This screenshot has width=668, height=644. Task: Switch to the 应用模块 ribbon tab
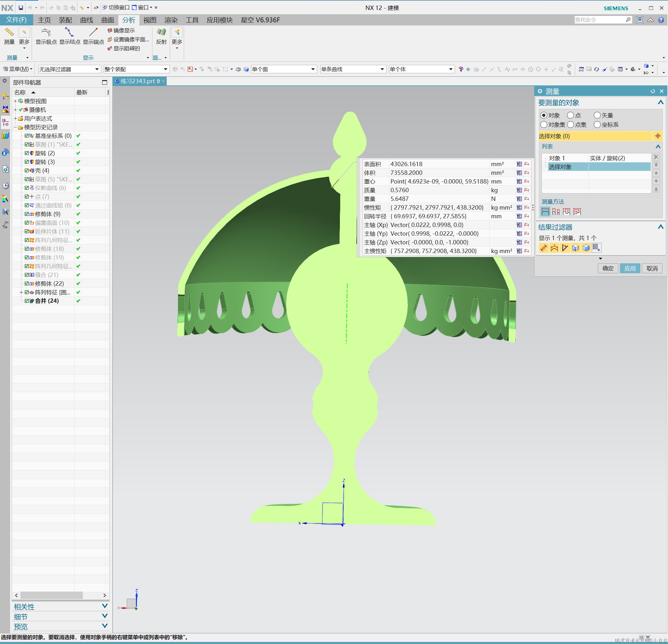coord(219,20)
